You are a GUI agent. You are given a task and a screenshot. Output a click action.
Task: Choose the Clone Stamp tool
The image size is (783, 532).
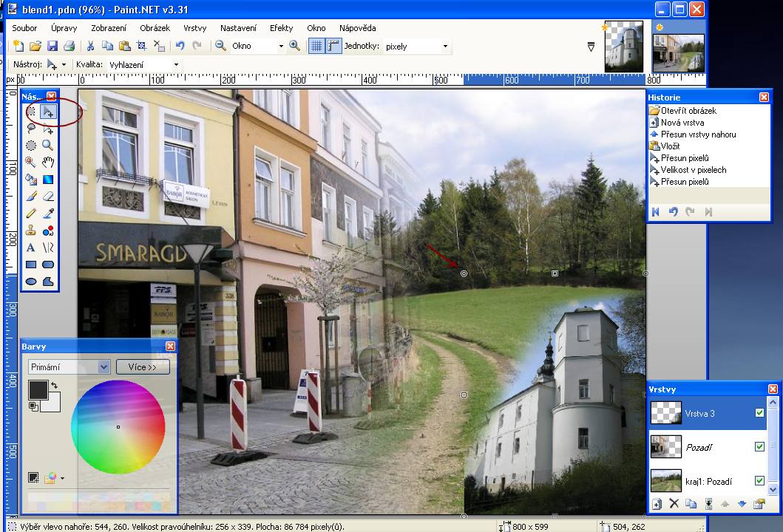pos(31,231)
